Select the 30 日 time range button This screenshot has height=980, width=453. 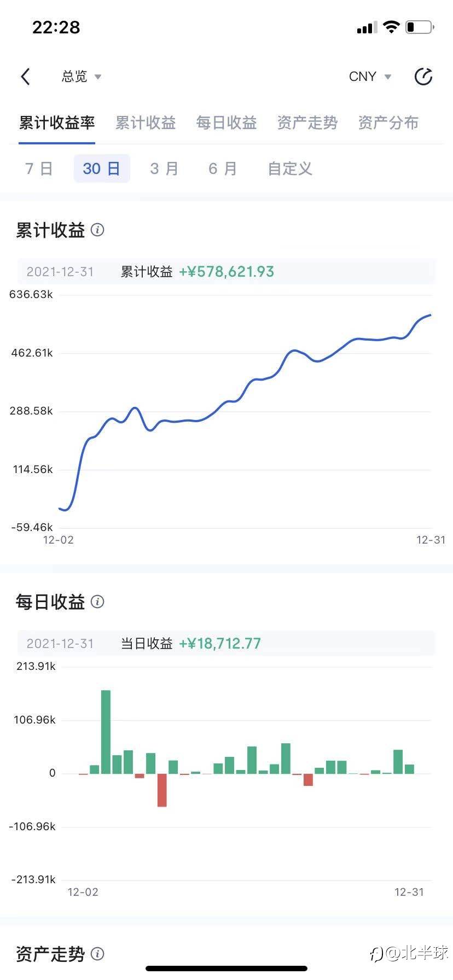(x=102, y=168)
